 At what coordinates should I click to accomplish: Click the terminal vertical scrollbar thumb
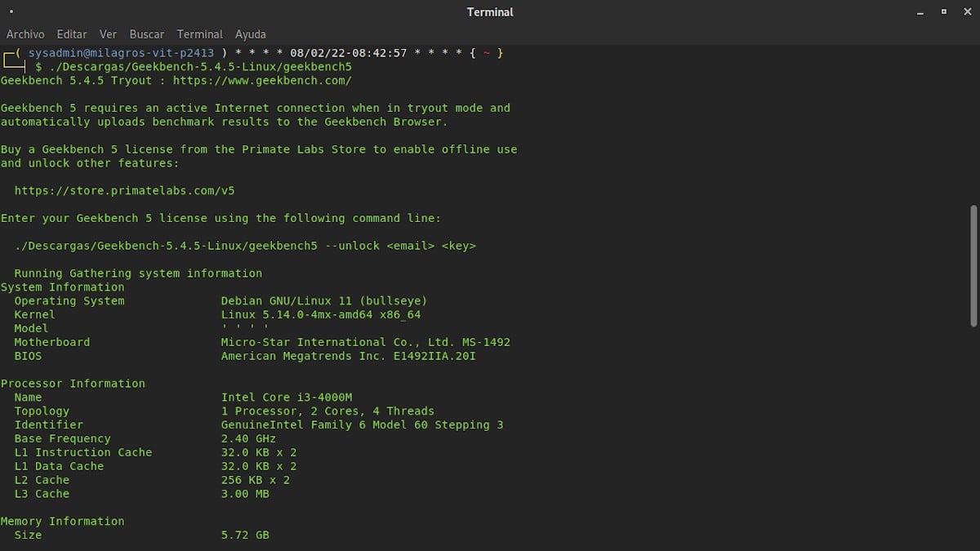pos(973,265)
